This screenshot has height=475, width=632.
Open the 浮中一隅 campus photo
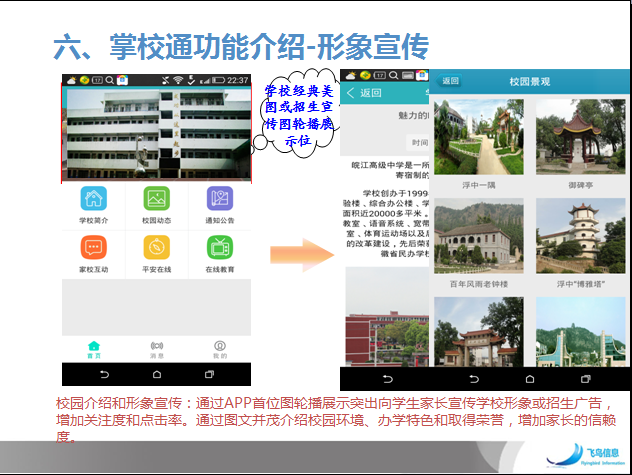(x=478, y=134)
